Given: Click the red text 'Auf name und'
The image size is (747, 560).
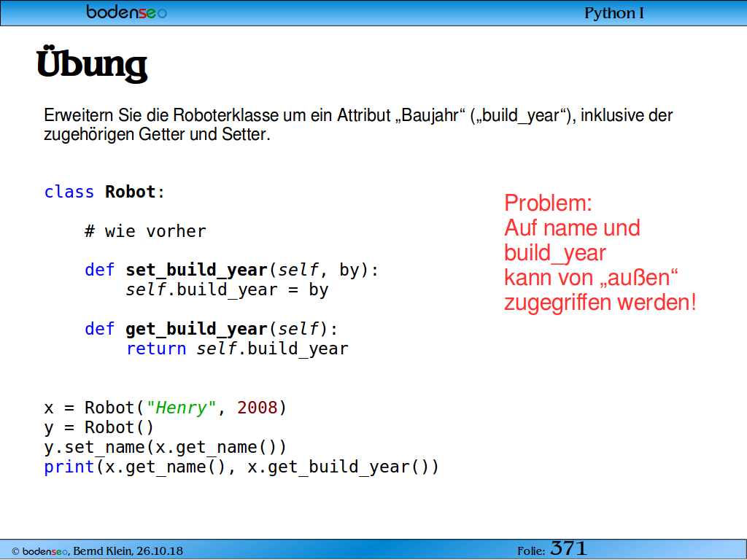Looking at the screenshot, I should [572, 228].
